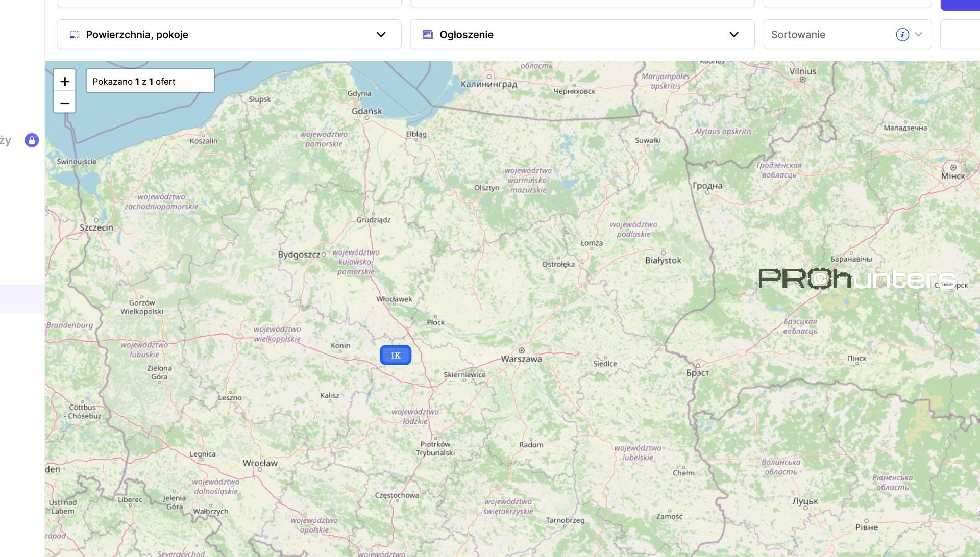Click the PROhunters logo watermark
The image size is (980, 557).
[x=856, y=279]
